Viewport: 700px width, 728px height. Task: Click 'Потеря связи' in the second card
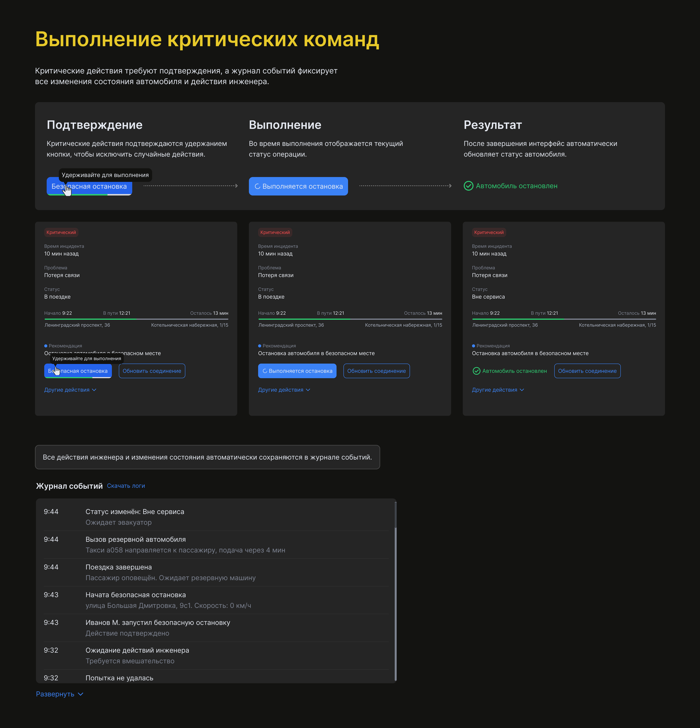(276, 275)
